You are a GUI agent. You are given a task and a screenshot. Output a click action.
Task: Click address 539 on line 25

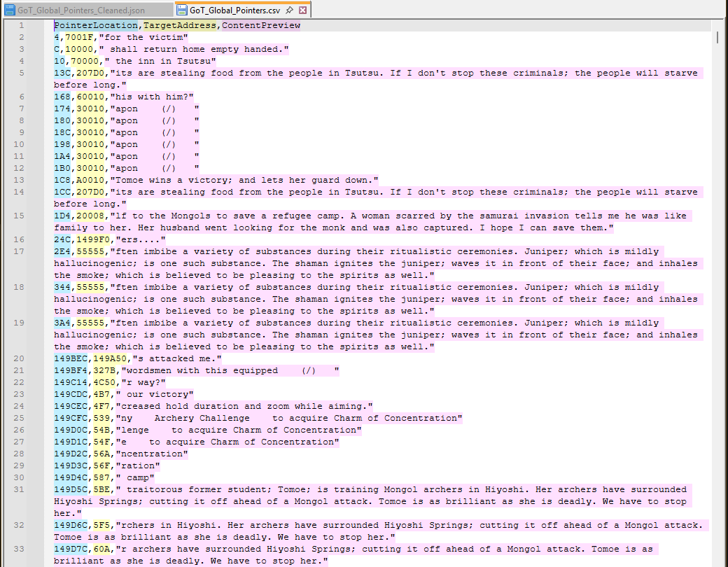101,418
